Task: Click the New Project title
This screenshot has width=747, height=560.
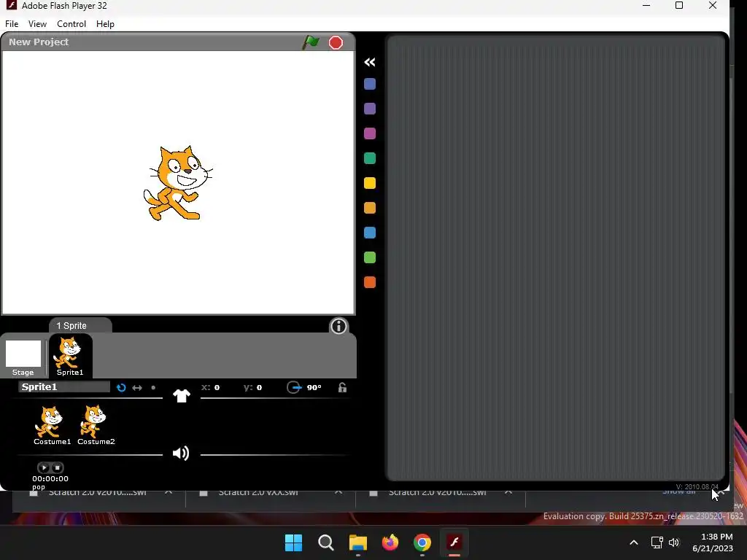Action: [39, 42]
